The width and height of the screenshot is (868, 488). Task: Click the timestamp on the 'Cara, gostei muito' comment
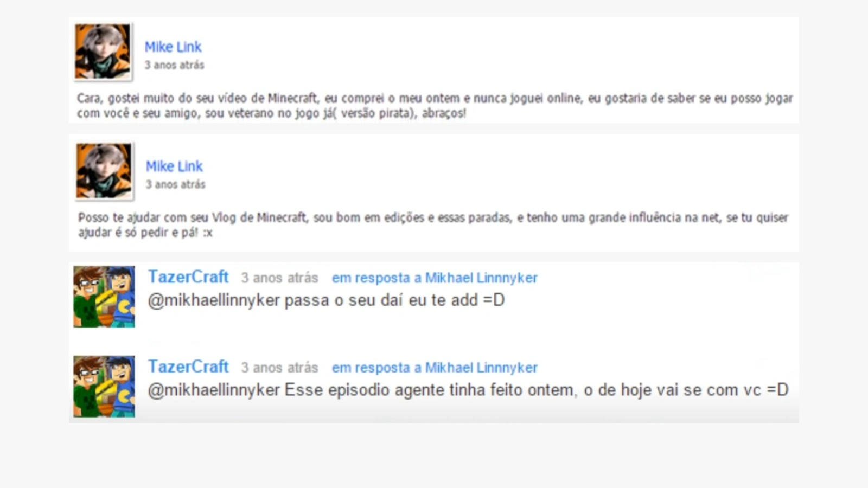174,65
